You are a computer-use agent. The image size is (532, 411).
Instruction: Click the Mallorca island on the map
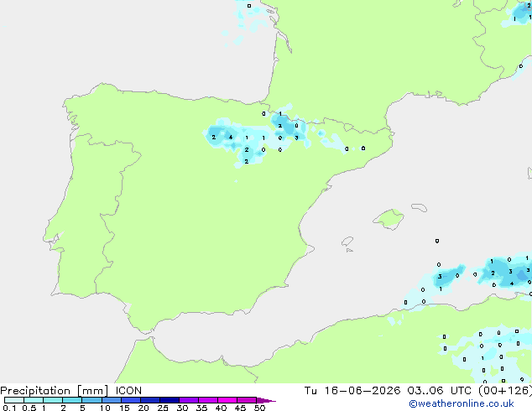pyautogui.click(x=389, y=219)
